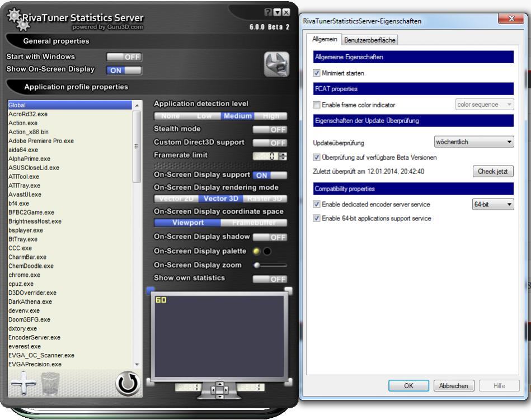
Task: Select AcroRd32.exe in profile list
Action: click(70, 114)
